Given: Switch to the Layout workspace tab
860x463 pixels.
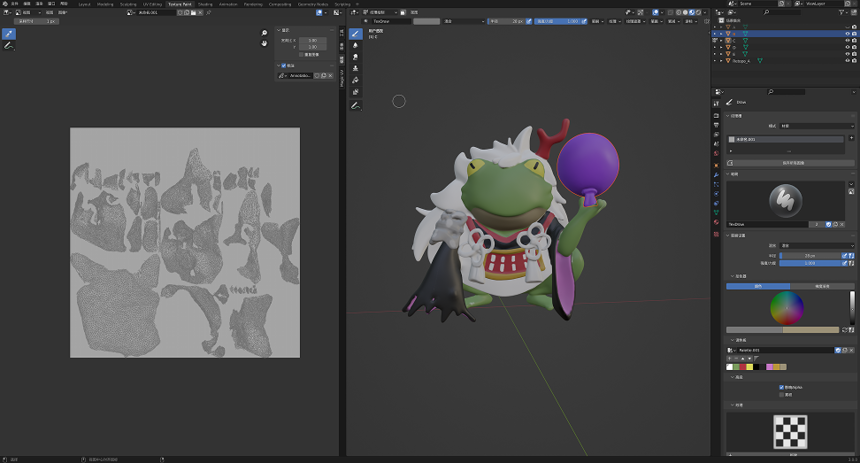Looking at the screenshot, I should (84, 4).
